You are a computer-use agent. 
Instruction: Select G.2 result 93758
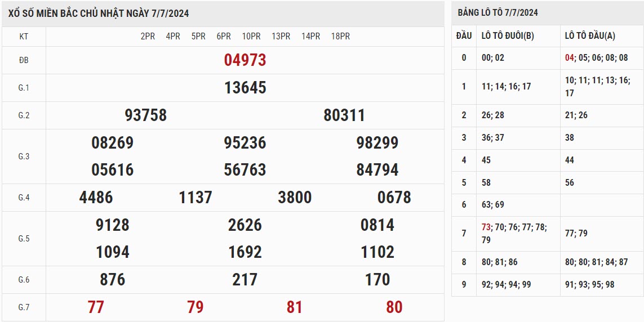coord(146,115)
